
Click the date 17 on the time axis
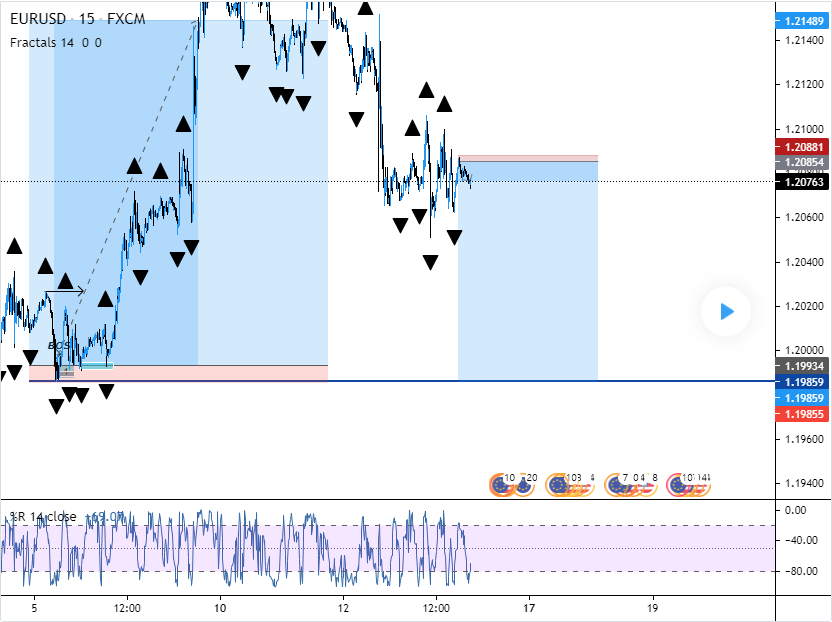[x=529, y=607]
